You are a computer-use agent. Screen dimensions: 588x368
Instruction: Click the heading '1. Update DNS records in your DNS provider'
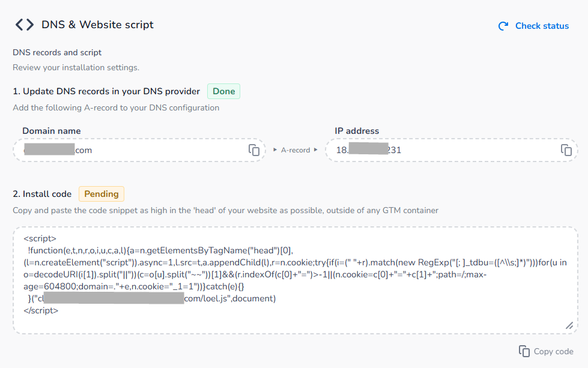coord(106,91)
